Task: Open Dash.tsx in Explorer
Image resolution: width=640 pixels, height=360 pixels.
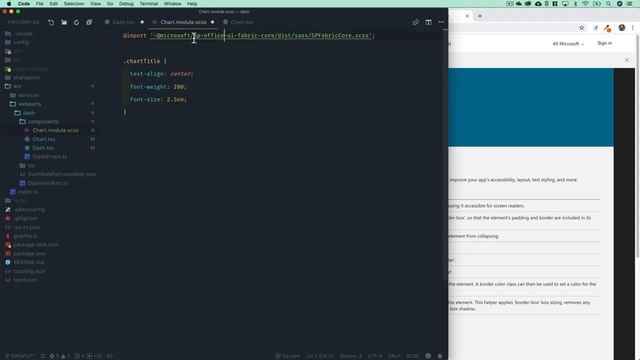Action: click(x=49, y=148)
